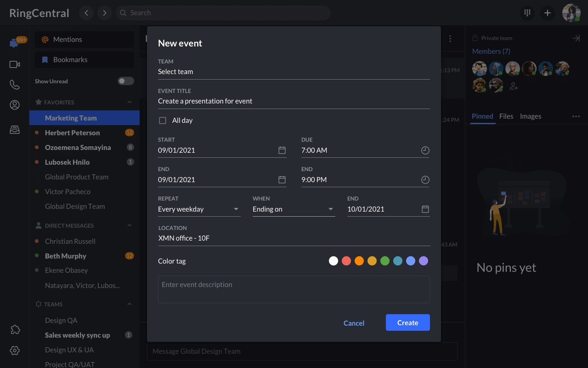The image size is (588, 368).
Task: Open the Settings gear icon
Action: (x=15, y=351)
